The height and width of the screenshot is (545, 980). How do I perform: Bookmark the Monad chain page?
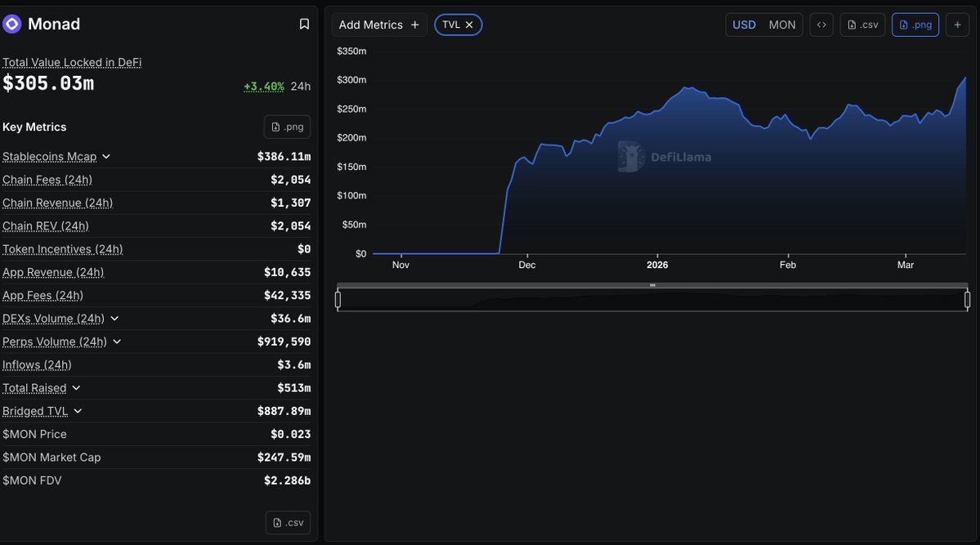pyautogui.click(x=304, y=24)
